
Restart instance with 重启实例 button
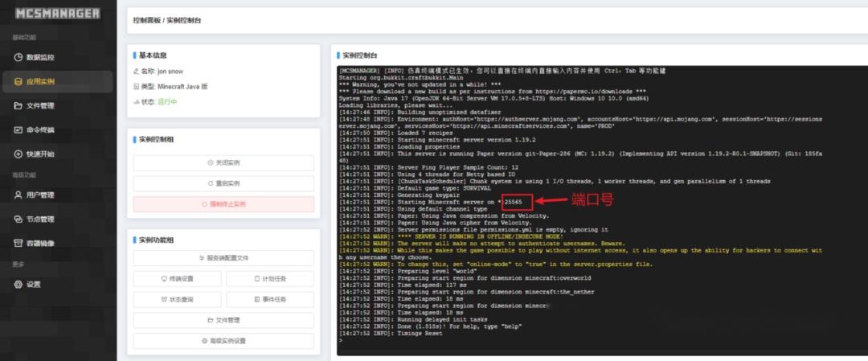pos(223,183)
